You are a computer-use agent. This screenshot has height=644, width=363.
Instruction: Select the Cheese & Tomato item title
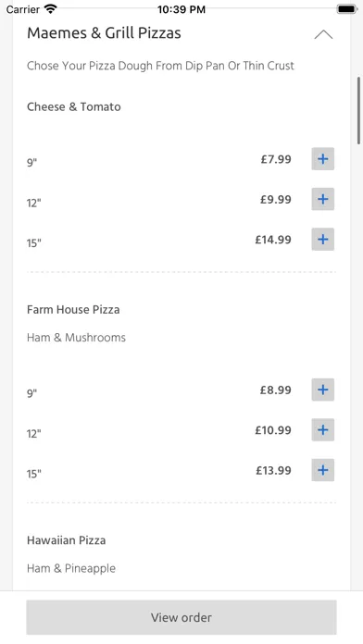point(74,106)
